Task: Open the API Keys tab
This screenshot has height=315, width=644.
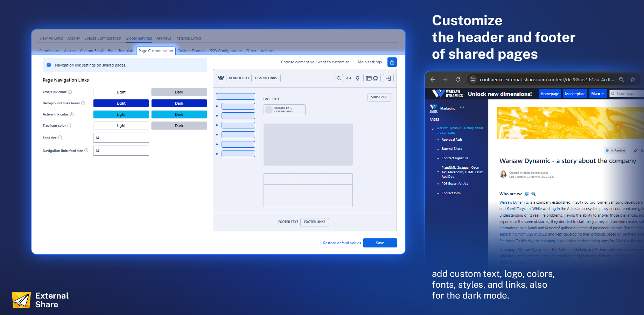Action: (x=163, y=38)
